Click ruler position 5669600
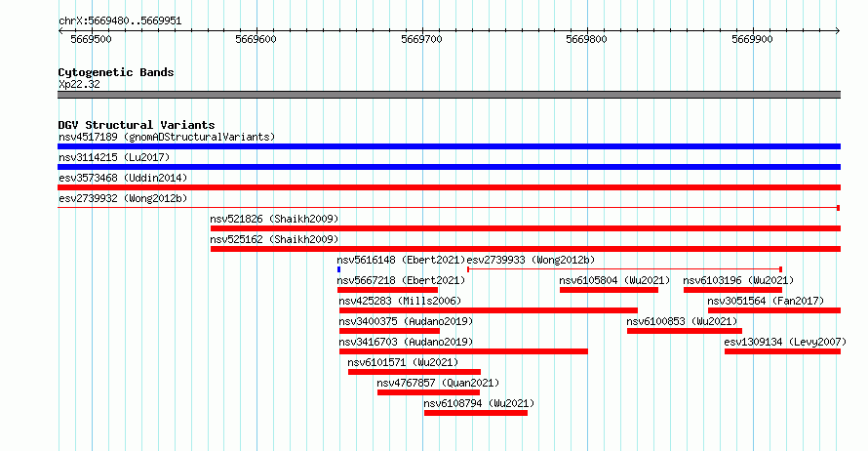Image resolution: width=868 pixels, height=451 pixels. (x=256, y=39)
